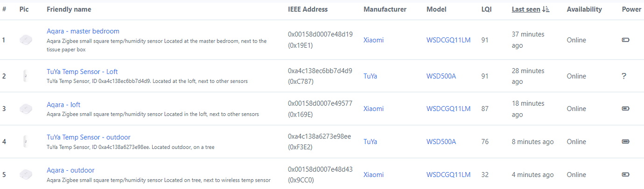644x189 pixels.
Task: Click battery icon for Aqara master bedroom
Action: coord(625,40)
